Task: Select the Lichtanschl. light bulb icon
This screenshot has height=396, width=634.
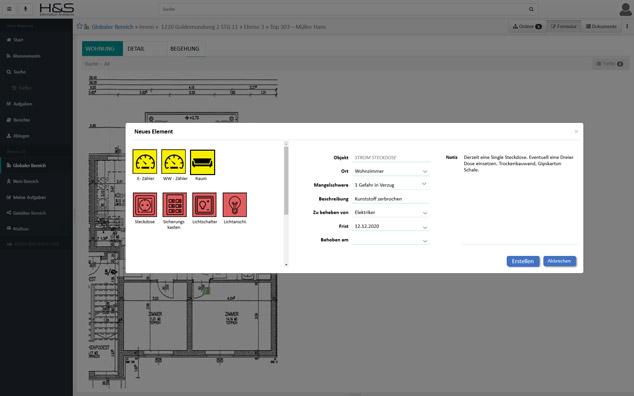Action: 235,205
